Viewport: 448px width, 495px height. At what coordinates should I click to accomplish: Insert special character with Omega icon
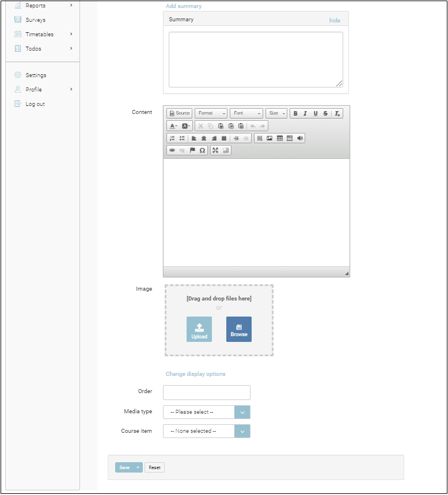[x=202, y=150]
